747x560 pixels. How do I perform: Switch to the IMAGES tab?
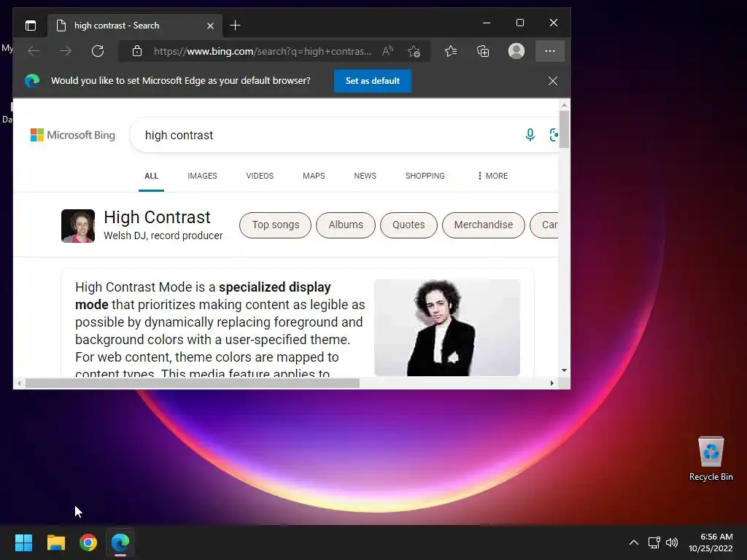tap(202, 176)
